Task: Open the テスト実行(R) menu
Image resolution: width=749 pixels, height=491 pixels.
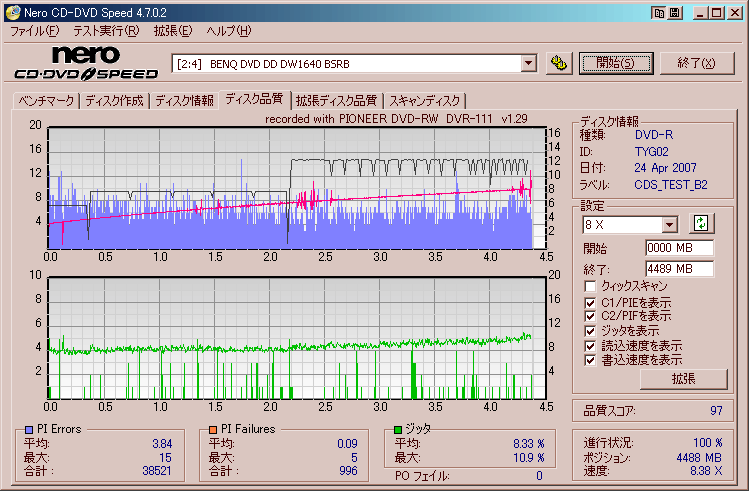Action: (x=106, y=31)
